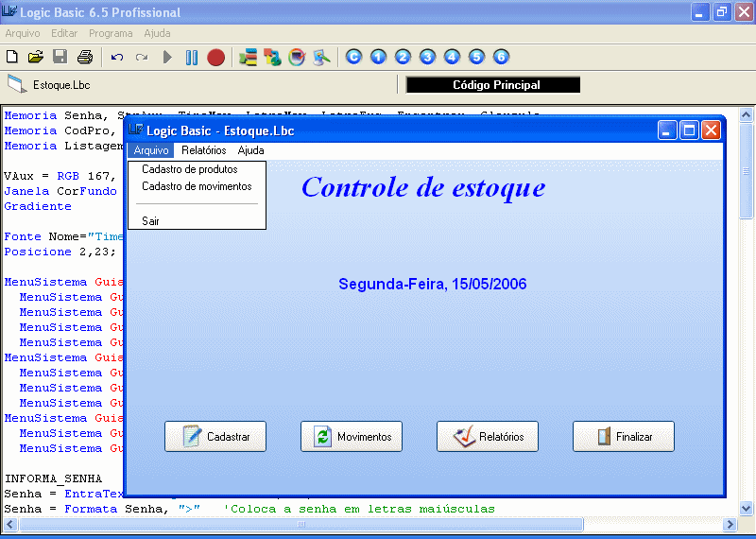Click the Código Principal black label
Screen dimensions: 756x539
coord(493,85)
